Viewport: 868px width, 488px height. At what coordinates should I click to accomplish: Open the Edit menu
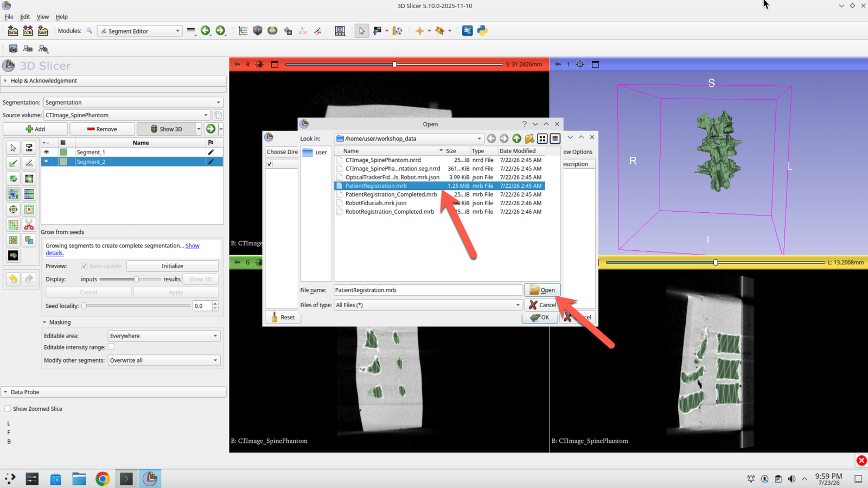(25, 17)
